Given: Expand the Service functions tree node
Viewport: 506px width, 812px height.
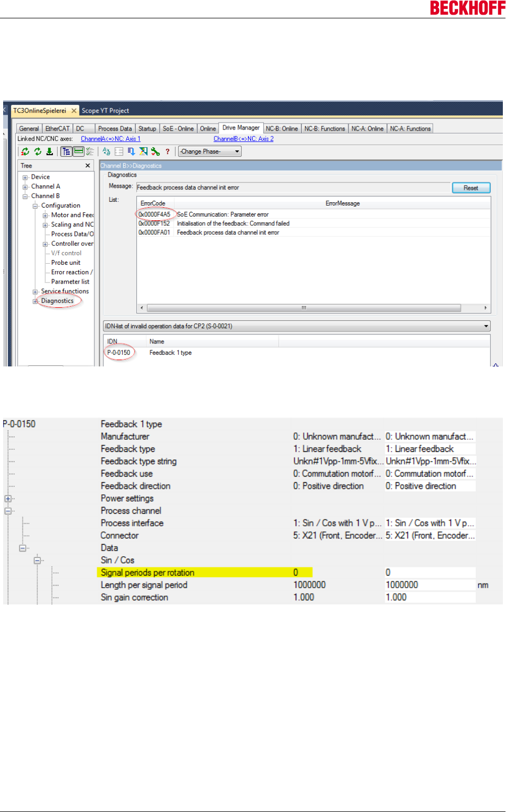Looking at the screenshot, I should tap(35, 291).
